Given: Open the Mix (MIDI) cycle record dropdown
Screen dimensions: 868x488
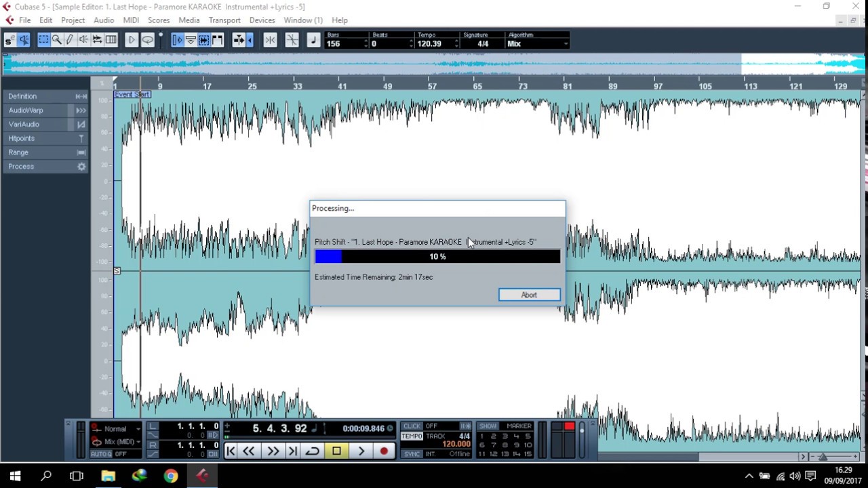Looking at the screenshot, I should [115, 441].
